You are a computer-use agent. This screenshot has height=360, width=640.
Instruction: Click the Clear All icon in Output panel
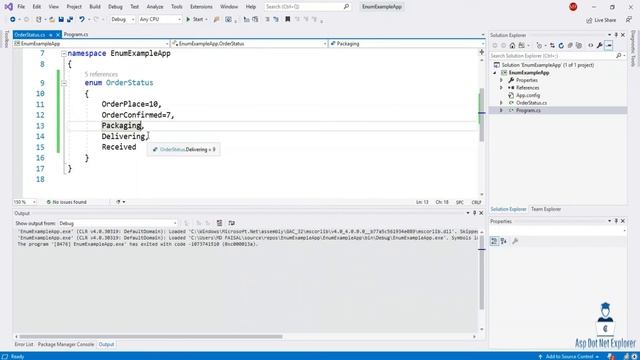[220, 223]
